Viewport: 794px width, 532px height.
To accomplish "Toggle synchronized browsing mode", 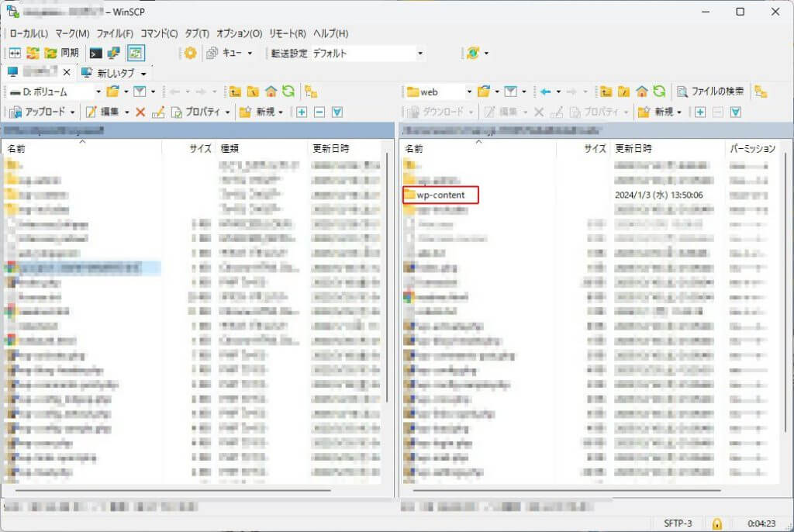I will pyautogui.click(x=136, y=54).
